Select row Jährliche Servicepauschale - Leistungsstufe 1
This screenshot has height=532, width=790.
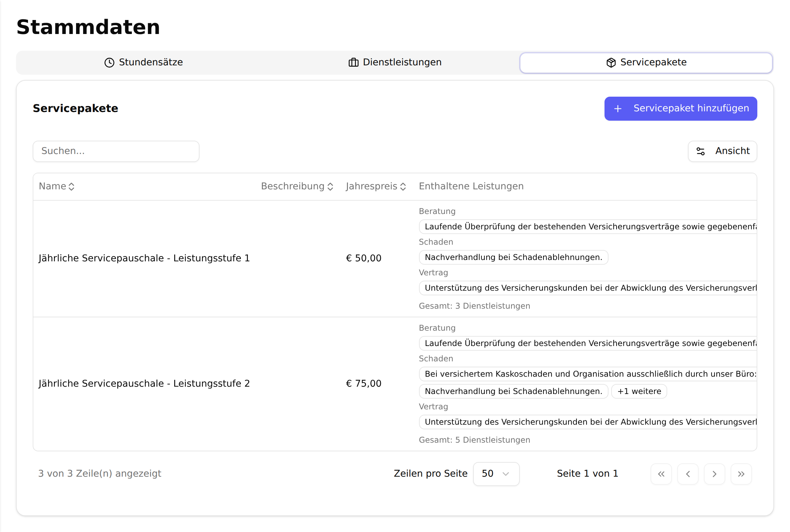coord(394,259)
